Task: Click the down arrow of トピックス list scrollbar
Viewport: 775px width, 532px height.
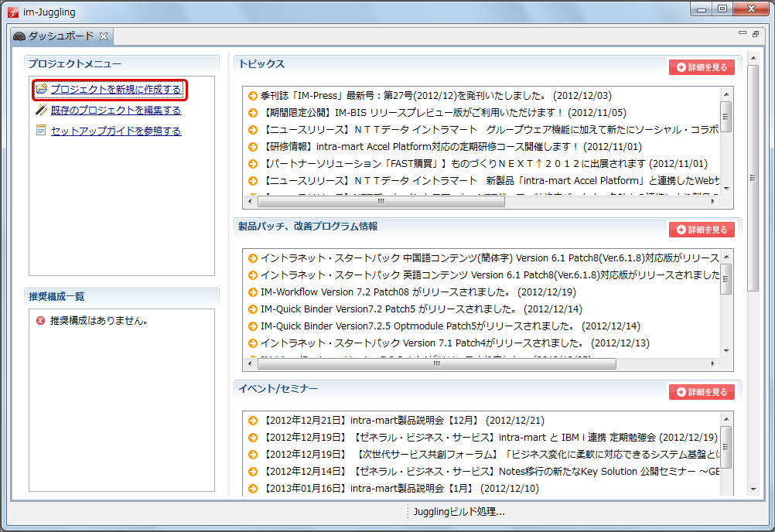Action: click(726, 188)
